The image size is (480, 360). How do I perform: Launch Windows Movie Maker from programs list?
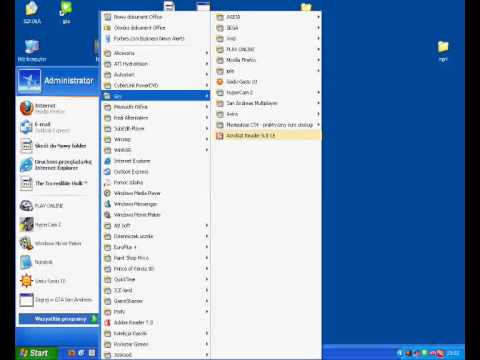coord(156,215)
